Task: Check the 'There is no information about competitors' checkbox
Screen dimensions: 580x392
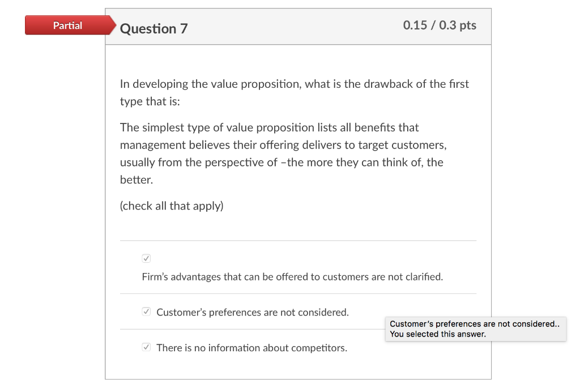Action: (146, 347)
